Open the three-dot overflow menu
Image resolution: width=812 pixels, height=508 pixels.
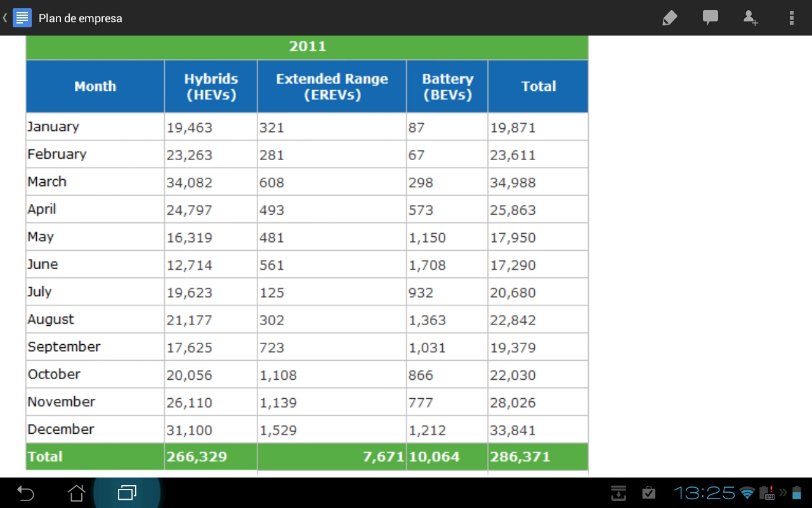tap(791, 18)
